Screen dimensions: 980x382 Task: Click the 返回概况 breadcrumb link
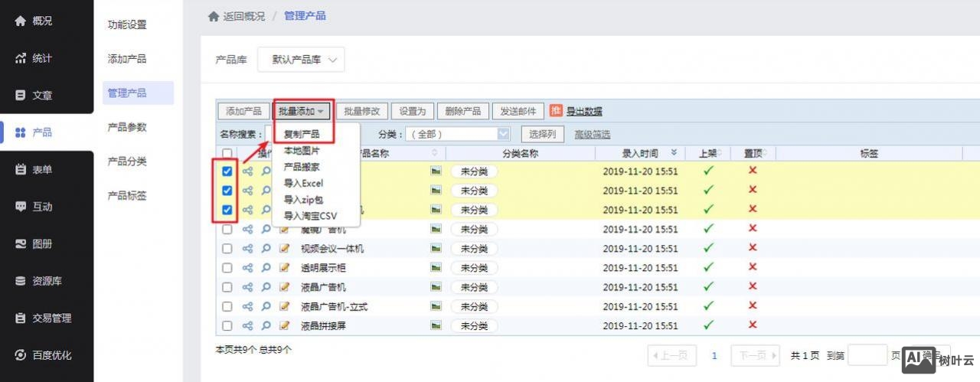click(x=244, y=16)
